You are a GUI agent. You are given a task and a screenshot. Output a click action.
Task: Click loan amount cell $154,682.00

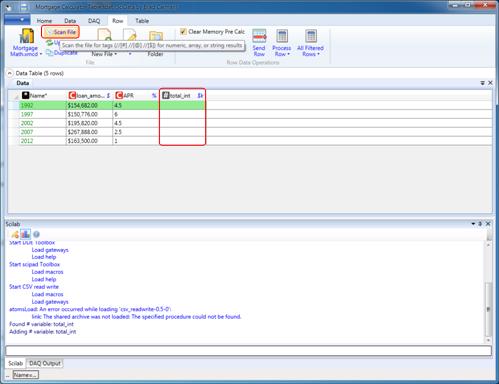[90, 106]
